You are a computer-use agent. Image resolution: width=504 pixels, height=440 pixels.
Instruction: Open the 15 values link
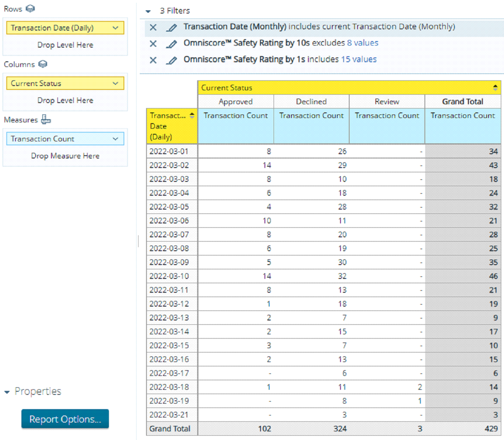(x=359, y=59)
